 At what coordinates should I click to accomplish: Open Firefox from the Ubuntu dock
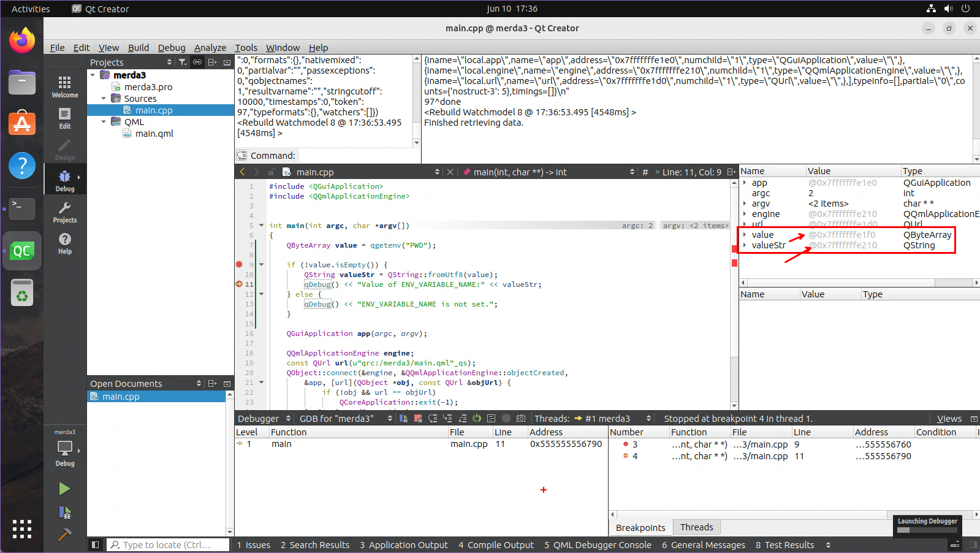tap(22, 40)
